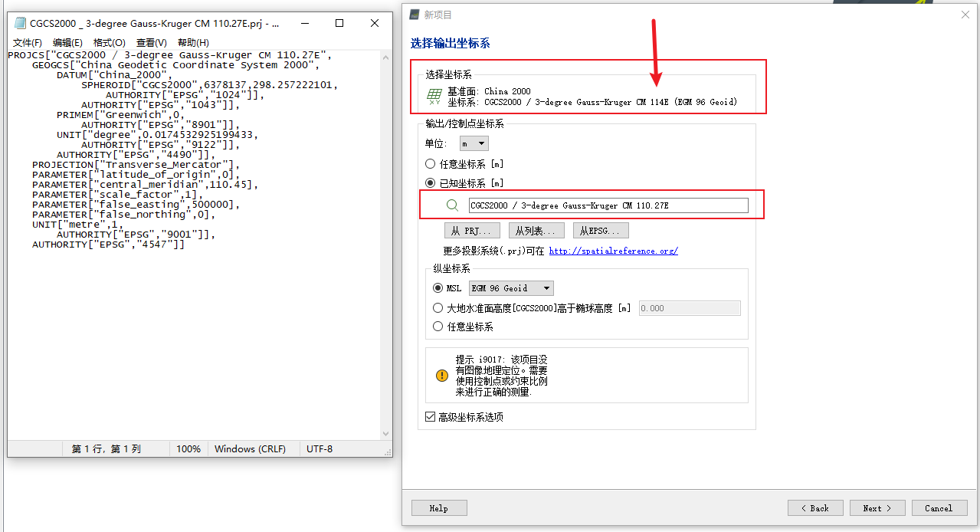This screenshot has height=532, width=980.
Task: Click the coordinate system grid icon
Action: pos(434,97)
